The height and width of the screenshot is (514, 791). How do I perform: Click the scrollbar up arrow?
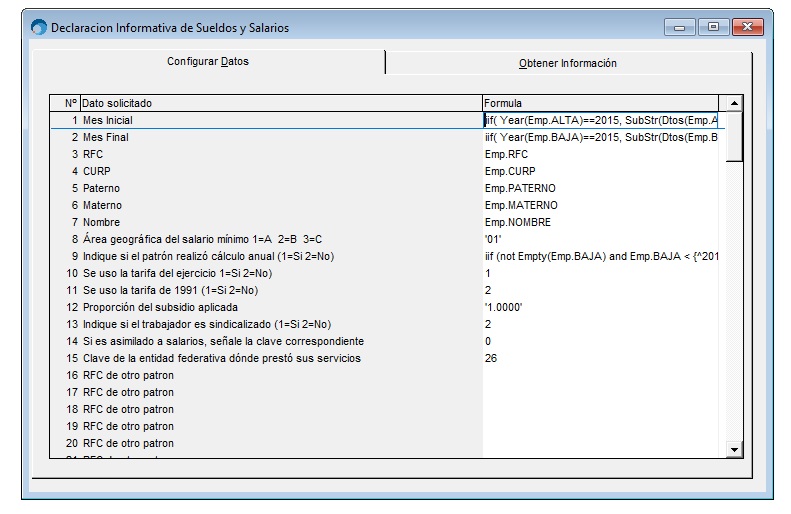pyautogui.click(x=735, y=103)
